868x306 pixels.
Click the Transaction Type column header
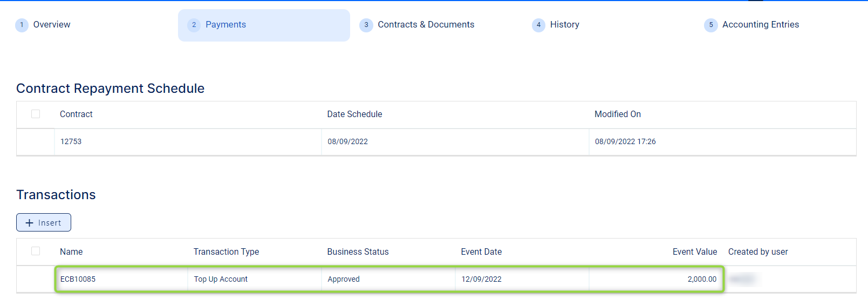pos(226,252)
